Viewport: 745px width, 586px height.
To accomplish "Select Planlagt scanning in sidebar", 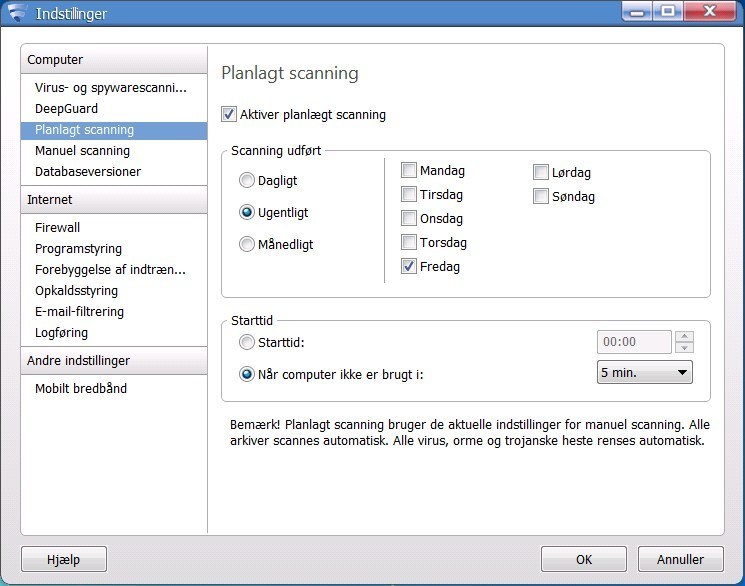I will click(x=114, y=130).
